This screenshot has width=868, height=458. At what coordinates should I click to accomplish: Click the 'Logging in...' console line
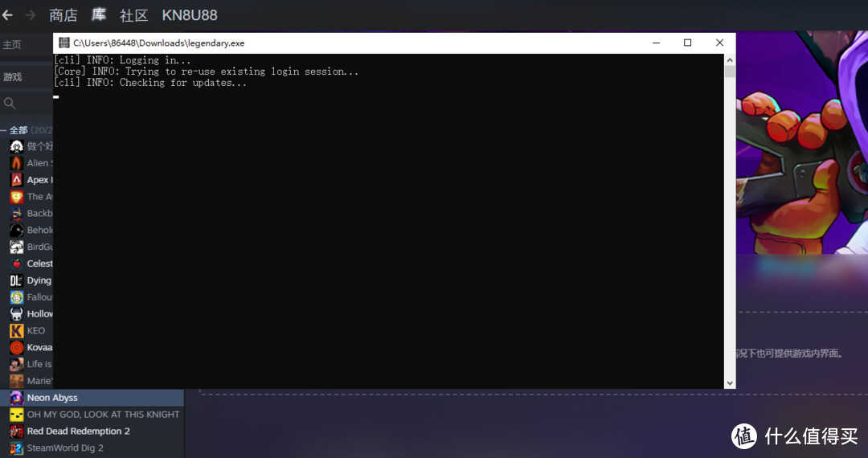[122, 60]
